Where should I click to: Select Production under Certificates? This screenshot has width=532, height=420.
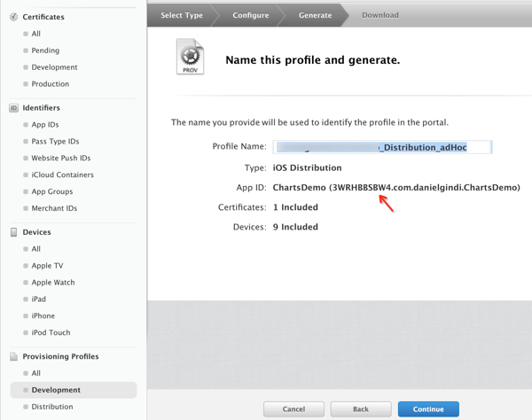50,84
